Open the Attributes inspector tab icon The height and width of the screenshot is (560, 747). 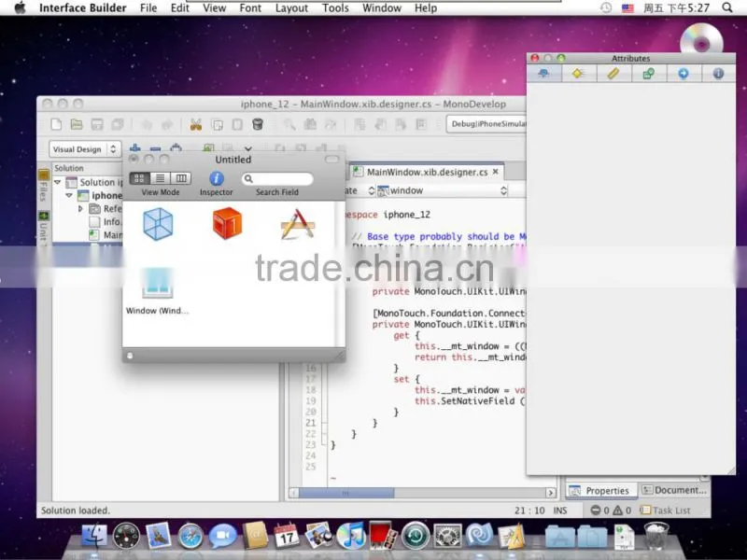[543, 74]
